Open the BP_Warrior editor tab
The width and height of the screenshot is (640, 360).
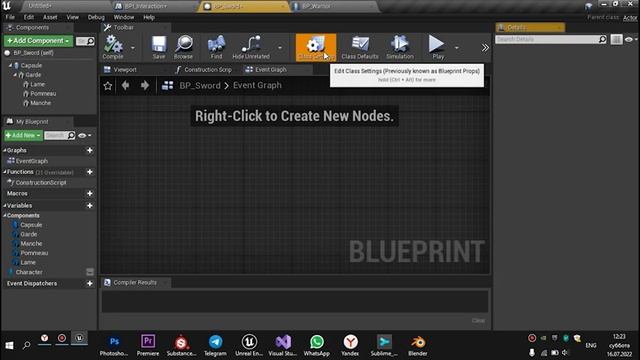pyautogui.click(x=316, y=6)
